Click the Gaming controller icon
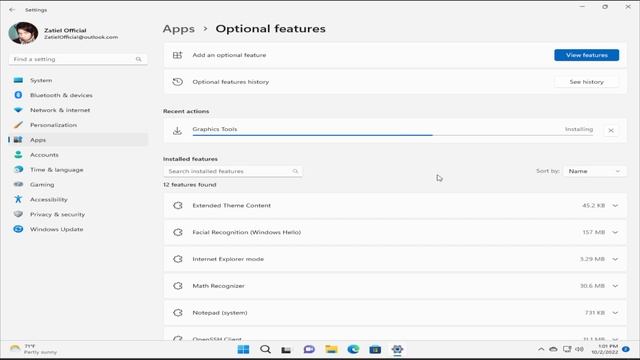640x360 pixels. click(18, 184)
